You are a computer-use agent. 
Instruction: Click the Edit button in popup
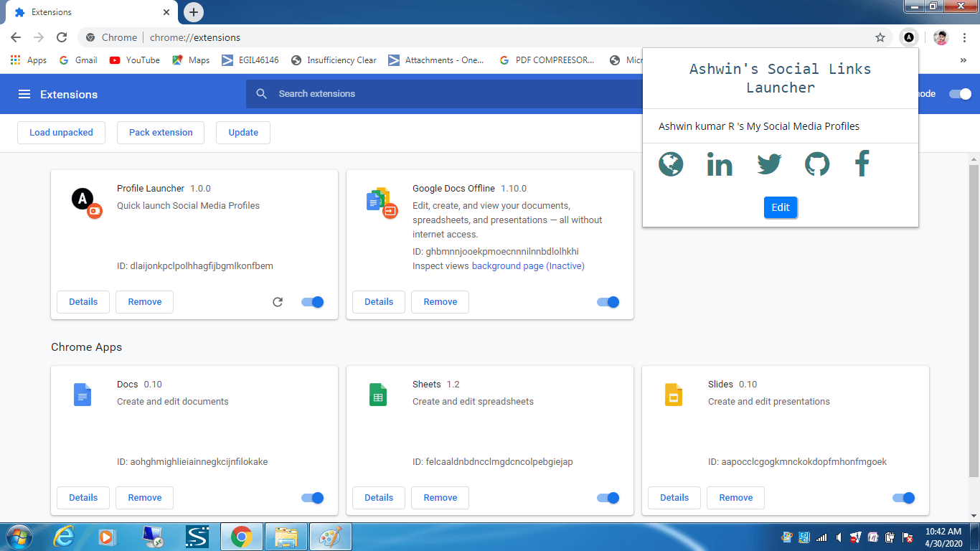[x=781, y=207]
